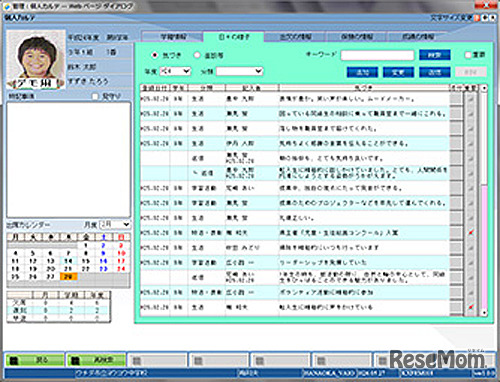This screenshot has height=382, width=500.
Task: Open the 分類 dropdown
Action: tap(239, 71)
